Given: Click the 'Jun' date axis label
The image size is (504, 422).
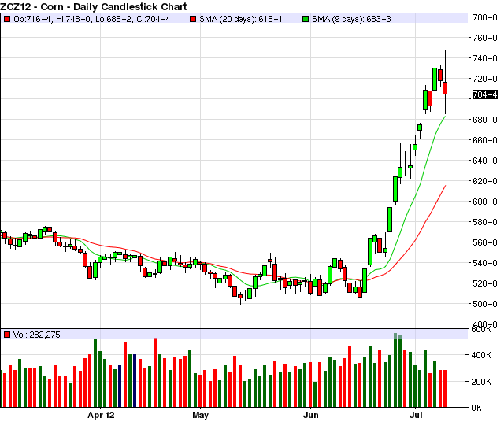Looking at the screenshot, I should coord(311,415).
